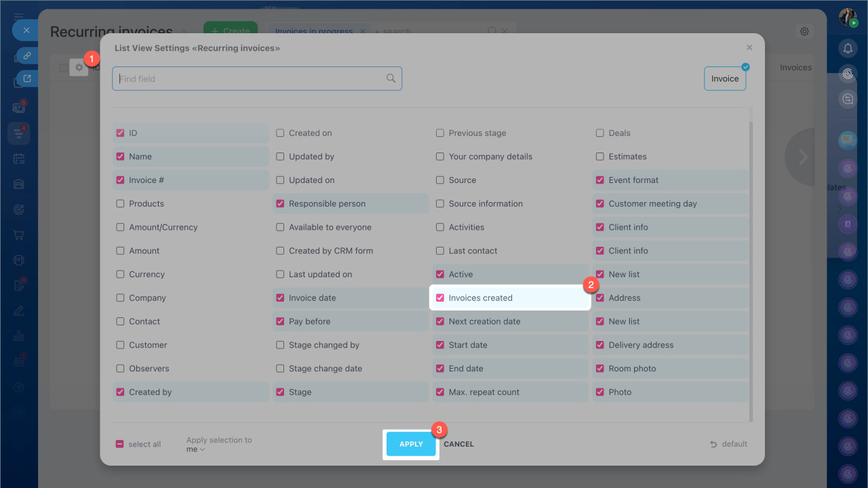Screen dimensions: 868x488
Task: Click the default reset arrow icon
Action: tap(713, 444)
